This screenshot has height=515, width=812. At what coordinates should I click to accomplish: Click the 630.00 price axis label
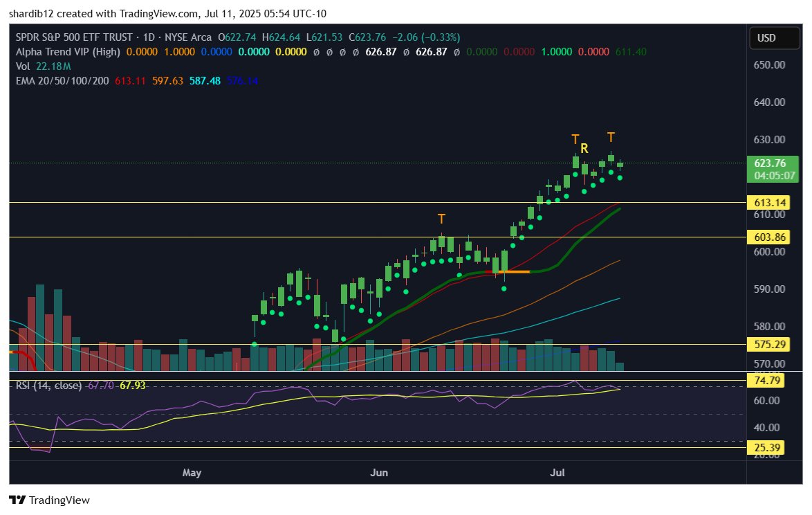pyautogui.click(x=769, y=139)
